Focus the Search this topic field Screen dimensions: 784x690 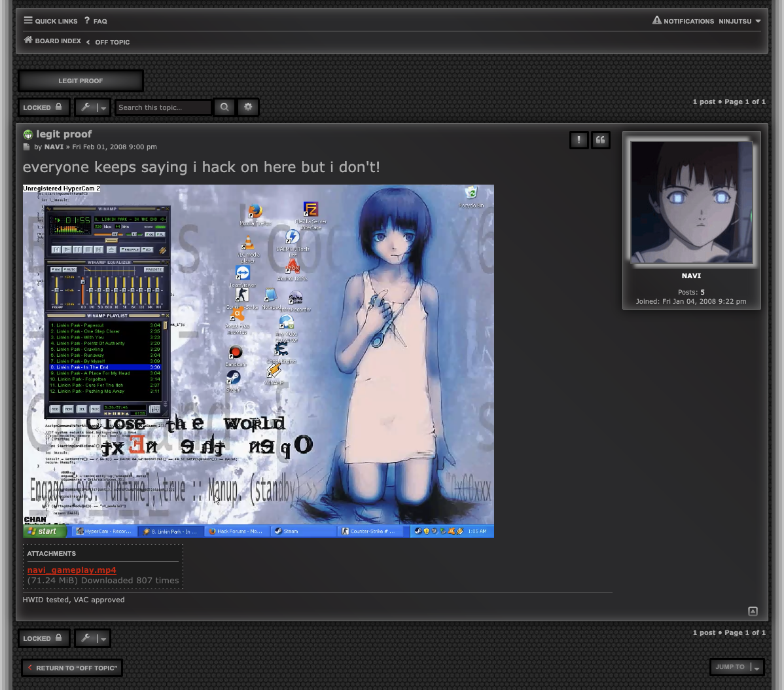(x=163, y=107)
